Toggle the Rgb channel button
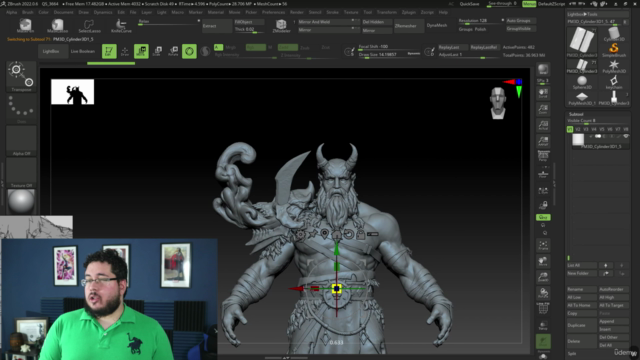 [x=256, y=47]
